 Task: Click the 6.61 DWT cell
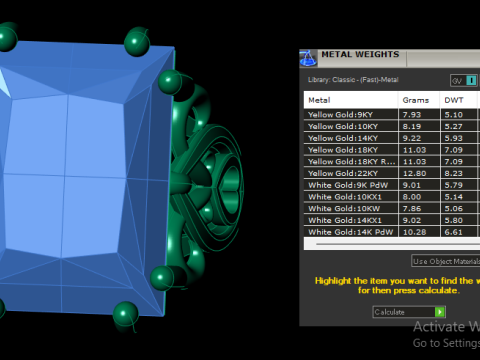[x=459, y=232]
